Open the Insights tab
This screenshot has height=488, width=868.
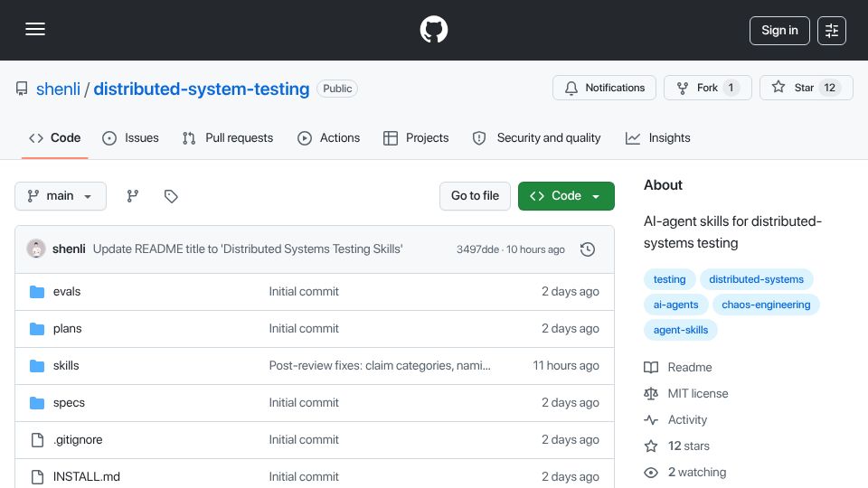pos(658,137)
